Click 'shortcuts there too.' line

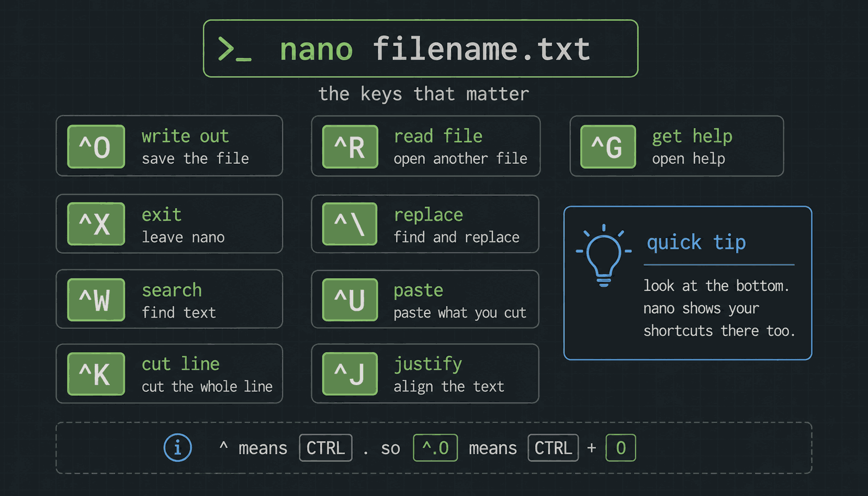pyautogui.click(x=719, y=331)
